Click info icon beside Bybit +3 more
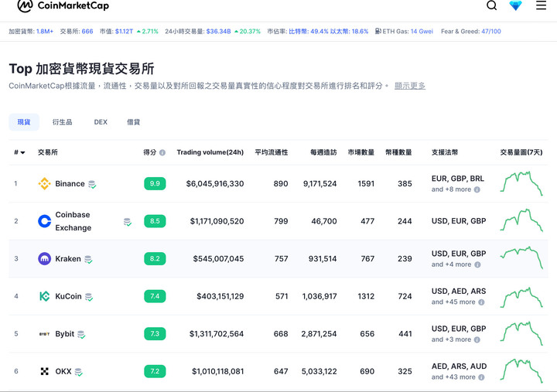The image size is (557, 392). click(477, 339)
